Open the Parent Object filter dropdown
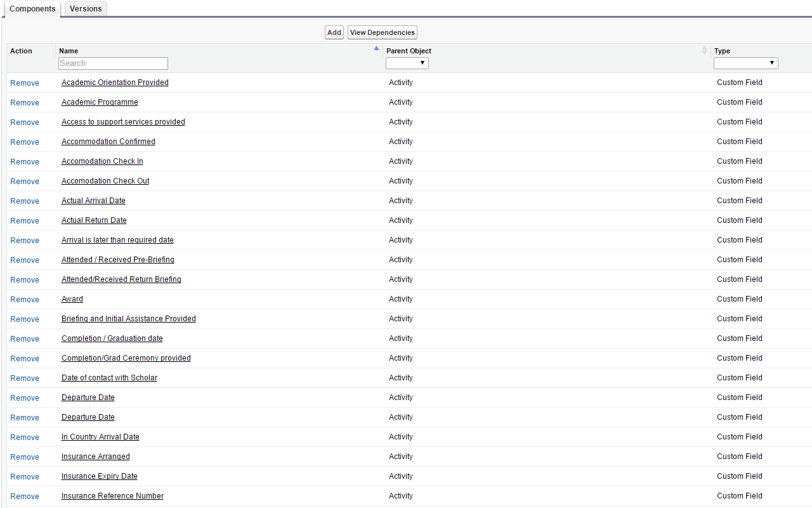This screenshot has width=812, height=508. point(407,63)
